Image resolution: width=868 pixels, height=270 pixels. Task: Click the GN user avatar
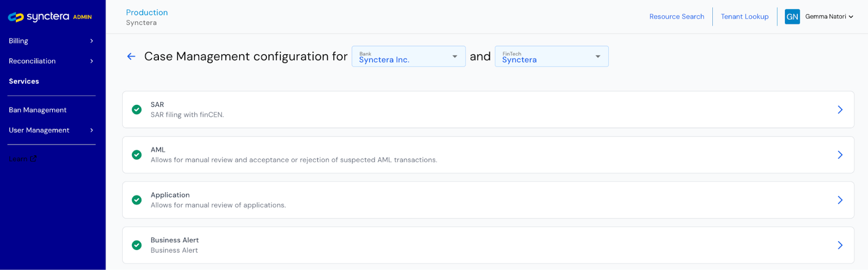coord(792,17)
